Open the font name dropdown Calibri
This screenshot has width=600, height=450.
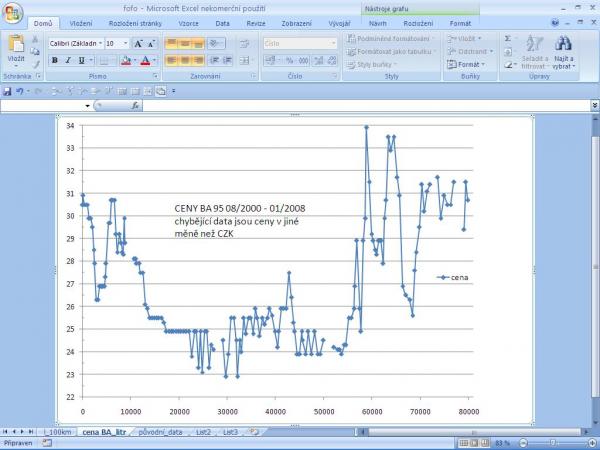[x=75, y=43]
